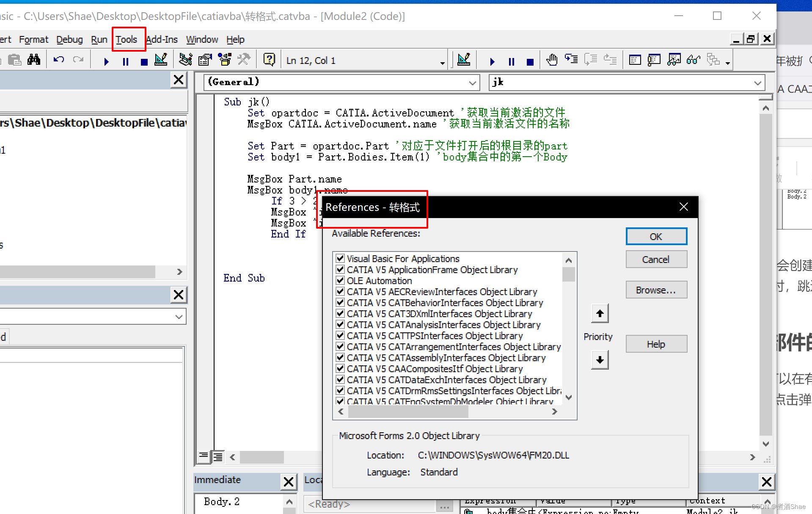
Task: Open the (General) object dropdown
Action: click(473, 83)
